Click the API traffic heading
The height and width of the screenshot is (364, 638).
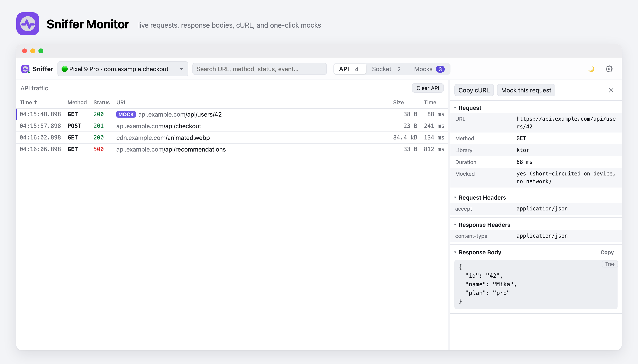click(34, 88)
